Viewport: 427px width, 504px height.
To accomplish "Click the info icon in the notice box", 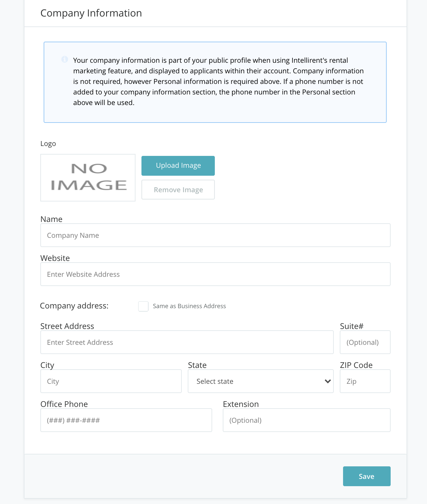I will [x=65, y=59].
